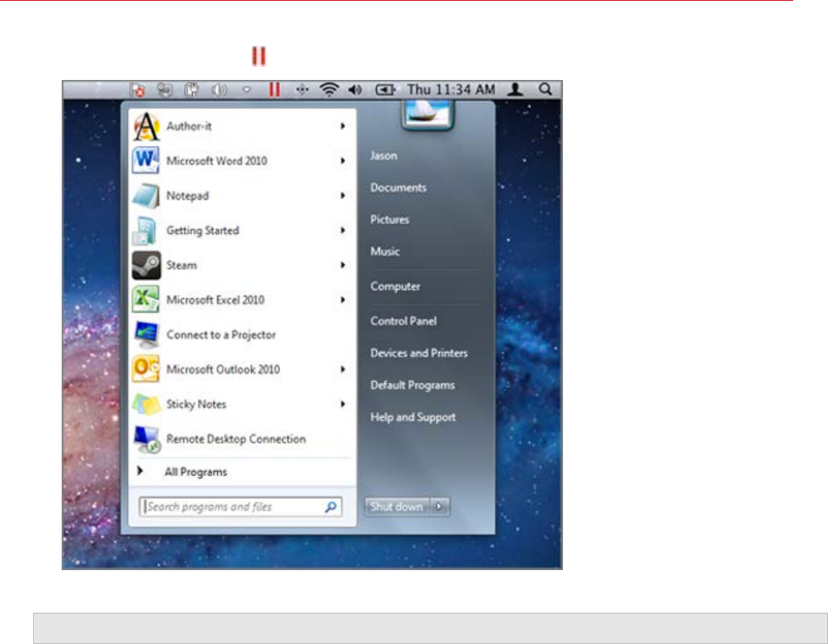Click the Connect to a Projector icon

click(x=146, y=335)
